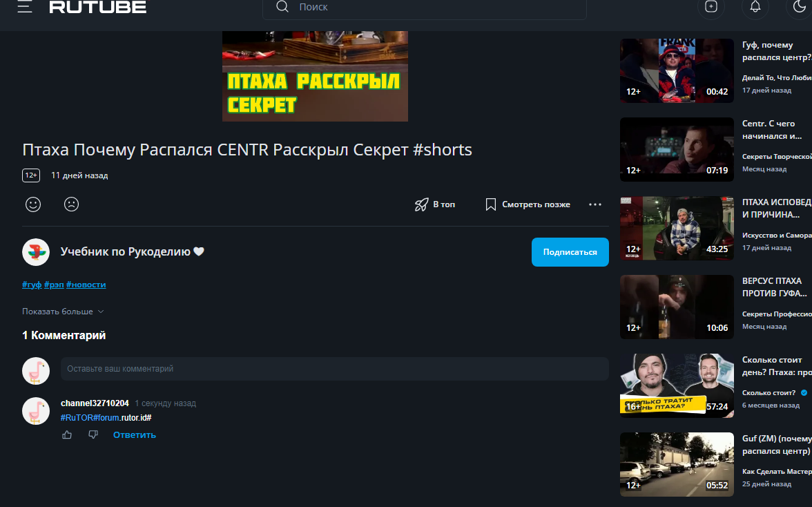
Task: Open the Искусство и Самора channel
Action: (777, 236)
